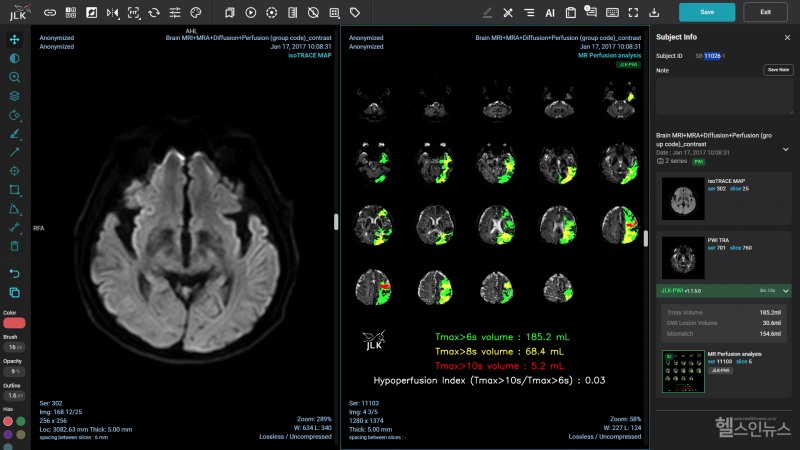The width and height of the screenshot is (800, 450).
Task: Click the cine play icon in toolbar
Action: coord(250,13)
